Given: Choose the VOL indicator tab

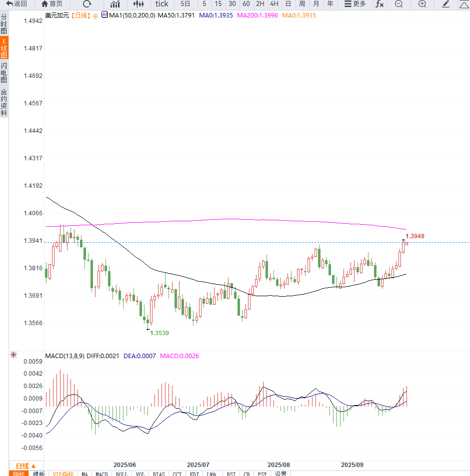Looking at the screenshot, I should click(x=140, y=474).
